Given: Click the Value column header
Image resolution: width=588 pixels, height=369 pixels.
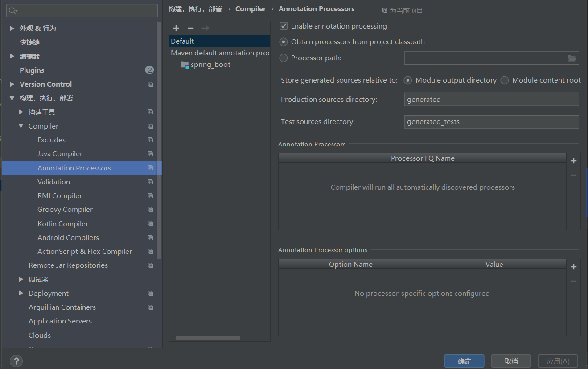Looking at the screenshot, I should 494,264.
